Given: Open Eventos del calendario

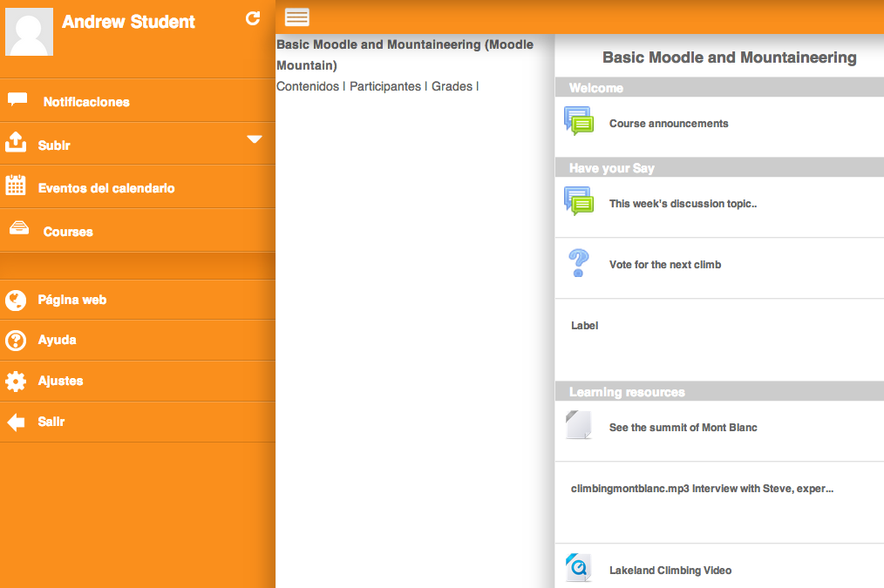Looking at the screenshot, I should (138, 187).
